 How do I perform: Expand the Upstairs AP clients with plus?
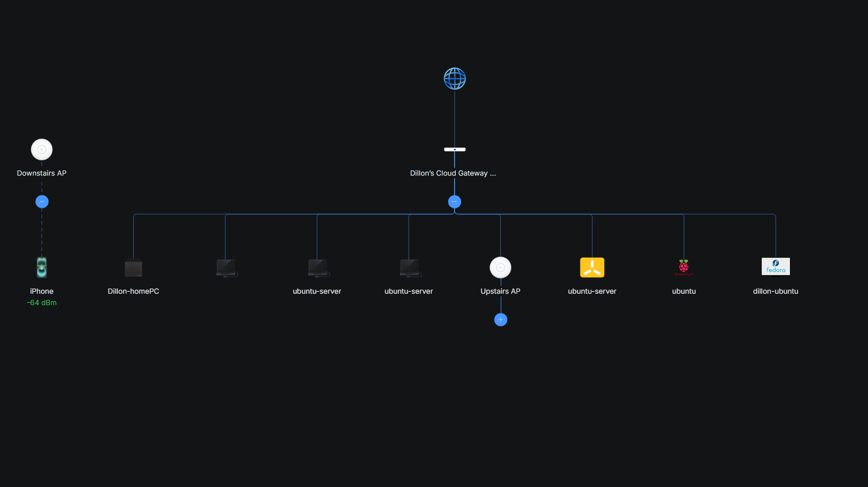(501, 320)
